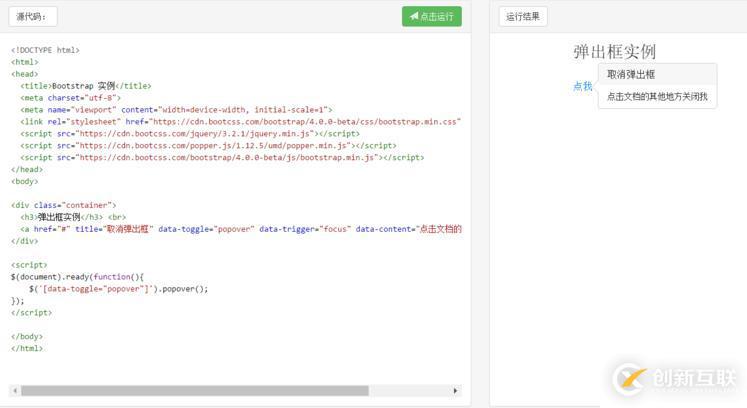Click the opening <body> tag line

[25, 181]
